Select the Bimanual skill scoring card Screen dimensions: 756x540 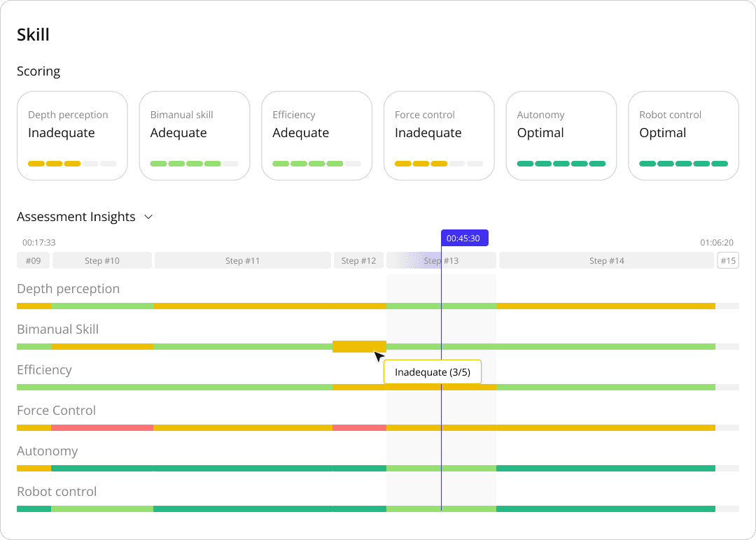(x=194, y=135)
